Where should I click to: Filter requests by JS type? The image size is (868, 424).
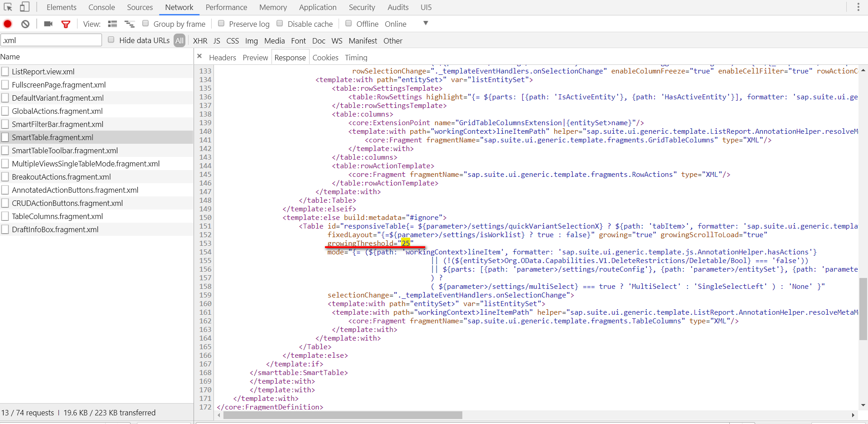click(217, 41)
